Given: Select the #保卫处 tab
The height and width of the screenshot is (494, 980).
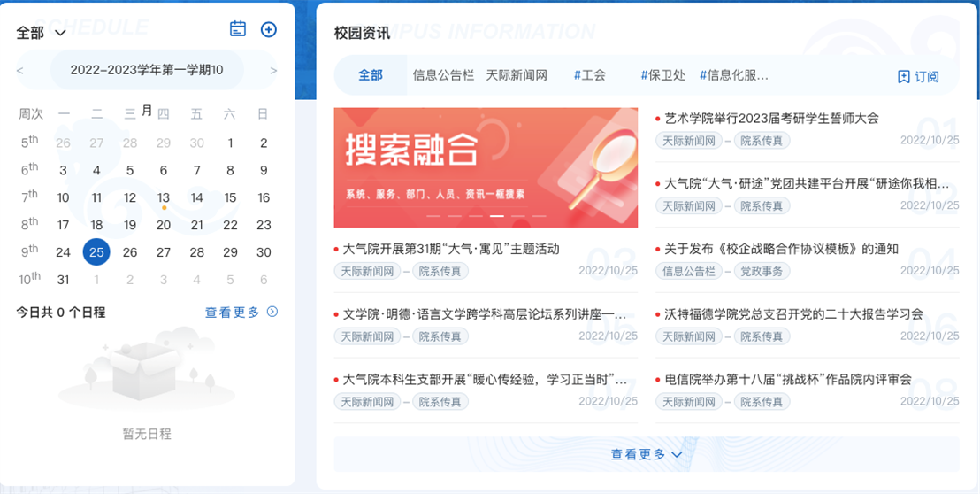Looking at the screenshot, I should point(662,75).
